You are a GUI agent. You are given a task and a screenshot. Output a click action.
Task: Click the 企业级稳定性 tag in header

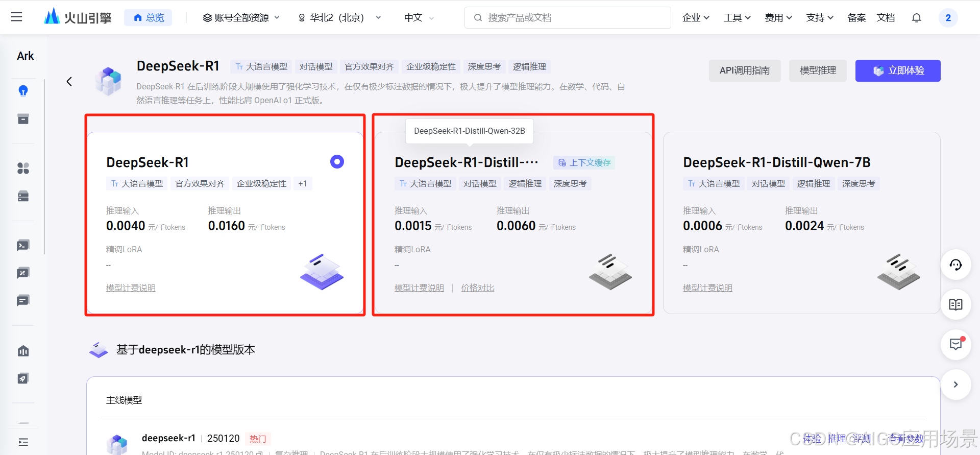431,67
